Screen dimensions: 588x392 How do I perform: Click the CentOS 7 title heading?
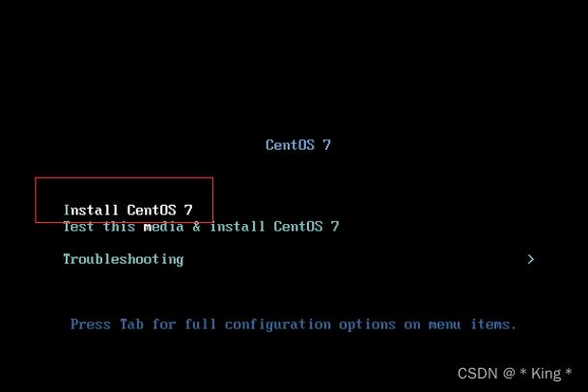click(298, 145)
